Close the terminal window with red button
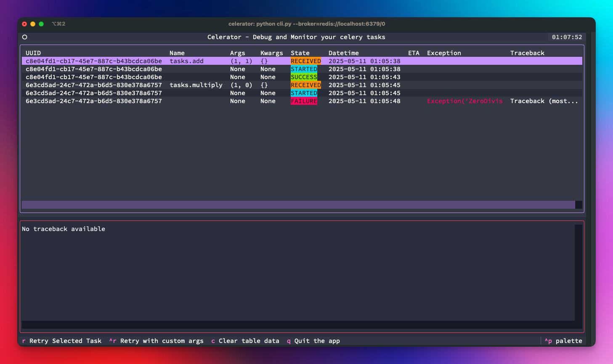Viewport: 613px width, 364px height. (24, 24)
